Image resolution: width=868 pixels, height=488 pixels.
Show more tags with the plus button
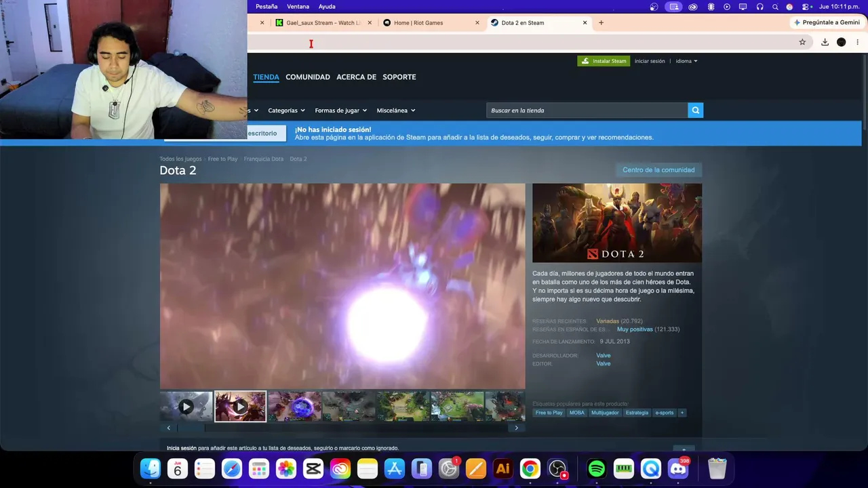click(682, 413)
